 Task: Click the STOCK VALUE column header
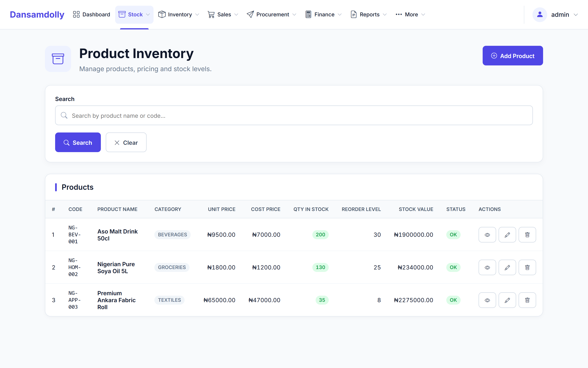(x=416, y=209)
